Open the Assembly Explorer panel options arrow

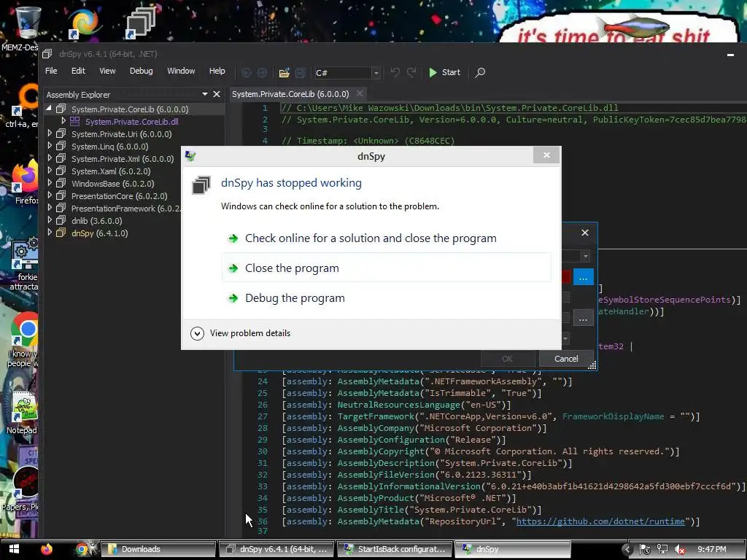[x=205, y=94]
